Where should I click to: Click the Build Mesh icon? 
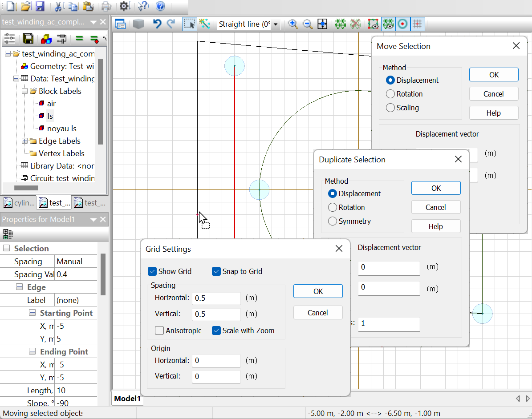tap(341, 24)
